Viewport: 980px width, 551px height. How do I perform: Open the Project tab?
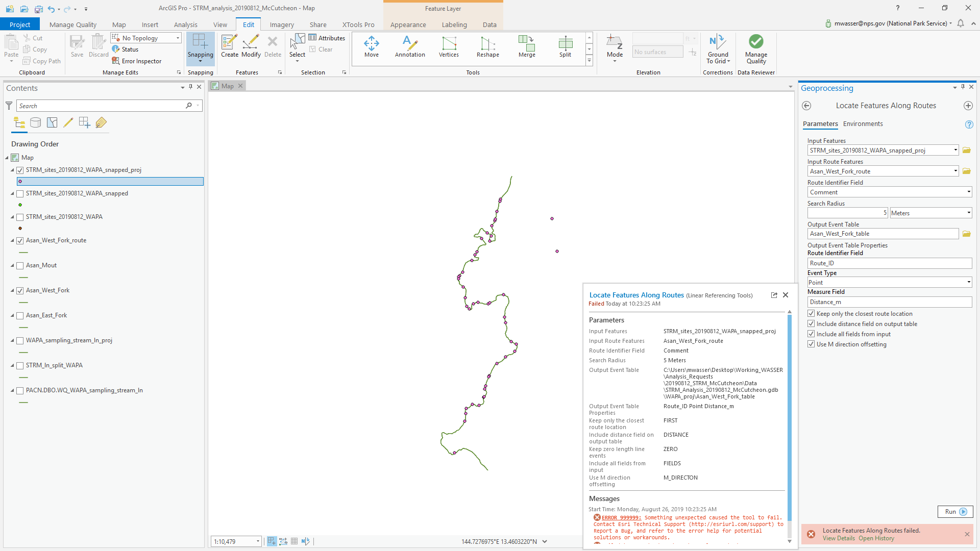coord(20,24)
